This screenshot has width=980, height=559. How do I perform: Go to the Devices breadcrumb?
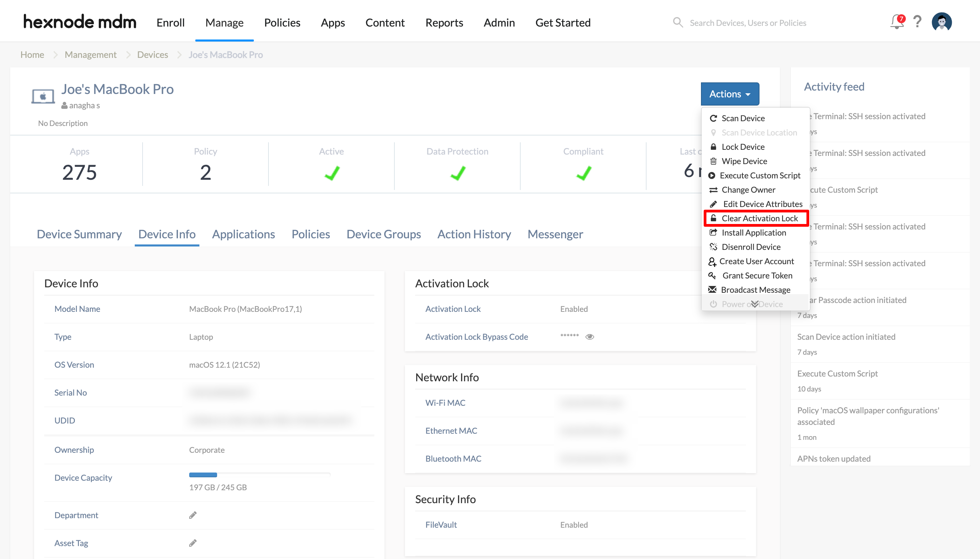pyautogui.click(x=152, y=54)
